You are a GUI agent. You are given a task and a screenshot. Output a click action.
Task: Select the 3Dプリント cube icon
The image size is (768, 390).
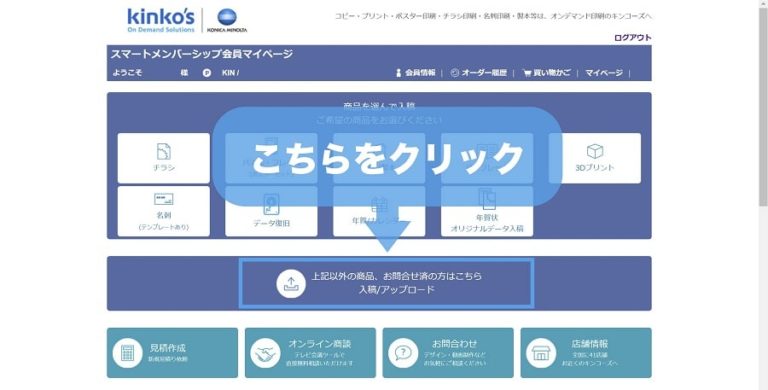point(595,151)
